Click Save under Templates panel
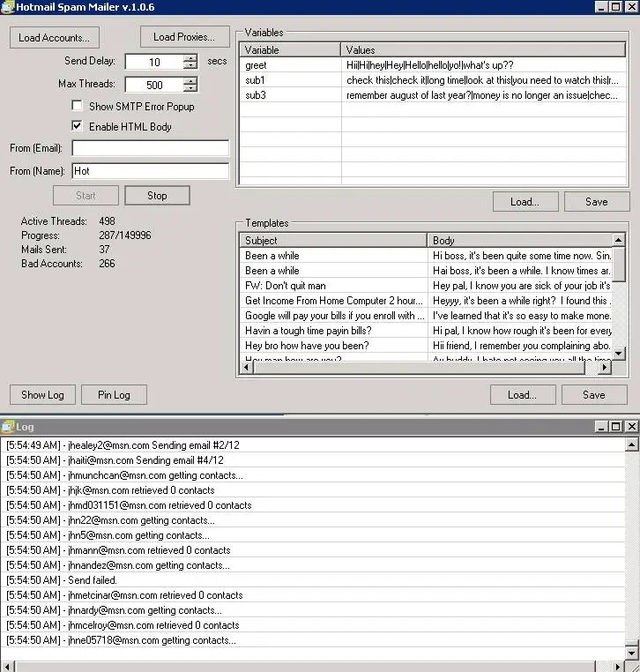Image resolution: width=640 pixels, height=672 pixels. click(x=594, y=395)
